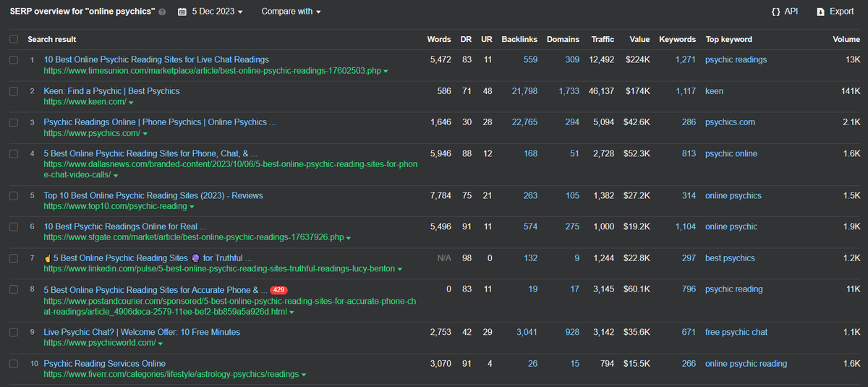
Task: Click backlinks count 3,041 for psychicworld.com
Action: pos(527,332)
